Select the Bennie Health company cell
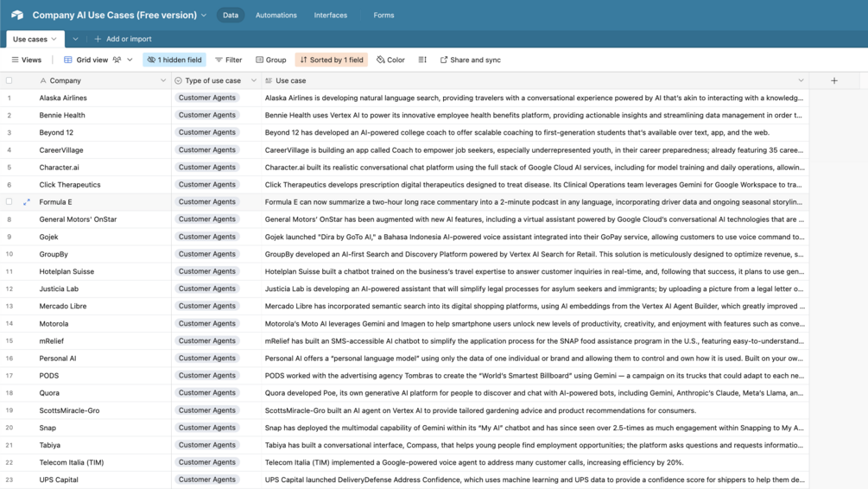This screenshot has height=489, width=868. coord(103,115)
